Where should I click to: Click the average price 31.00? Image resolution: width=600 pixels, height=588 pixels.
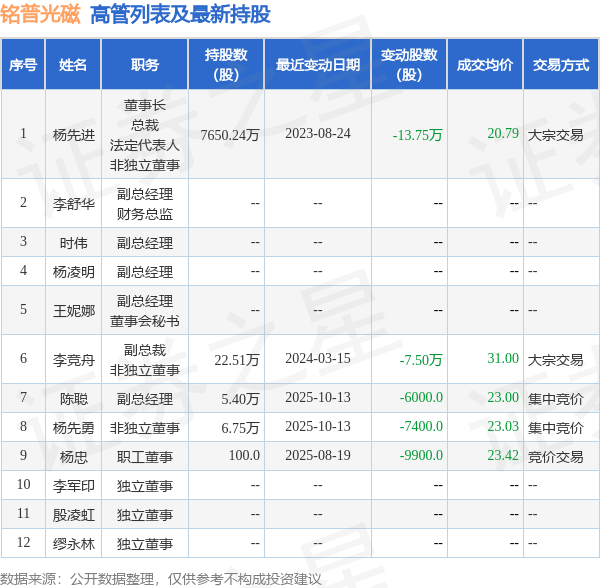click(x=503, y=358)
